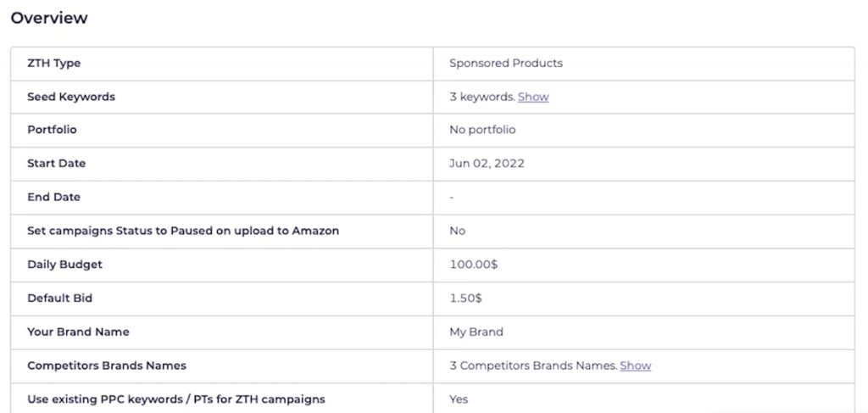The width and height of the screenshot is (868, 413).
Task: Click the End Date label
Action: point(53,197)
